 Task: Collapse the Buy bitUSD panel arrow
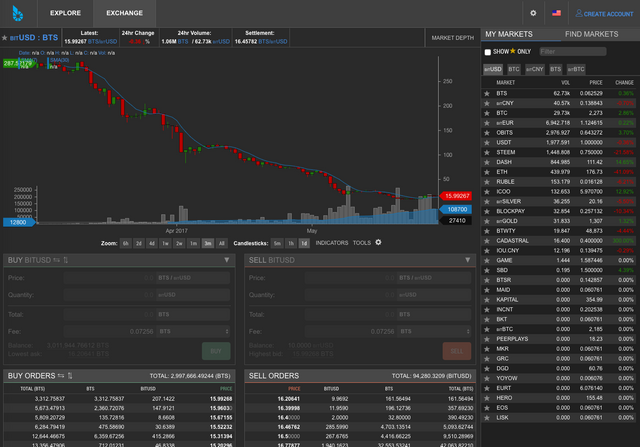coord(227,260)
